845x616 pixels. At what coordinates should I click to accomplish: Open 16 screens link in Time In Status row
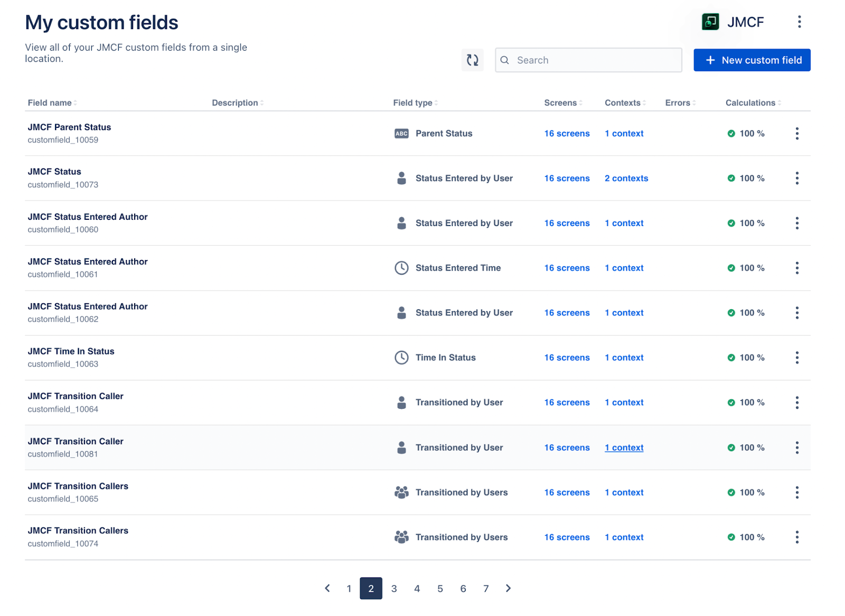(x=567, y=358)
